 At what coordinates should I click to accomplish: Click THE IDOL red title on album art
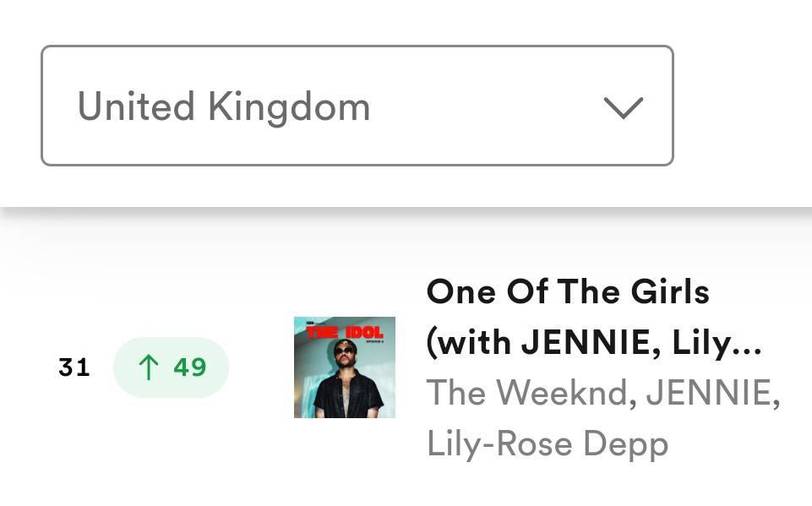[345, 332]
